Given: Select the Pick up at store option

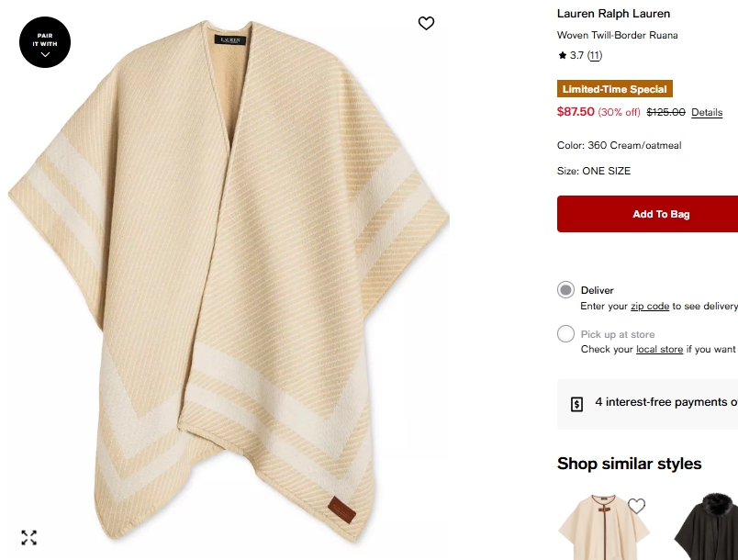Looking at the screenshot, I should point(565,334).
